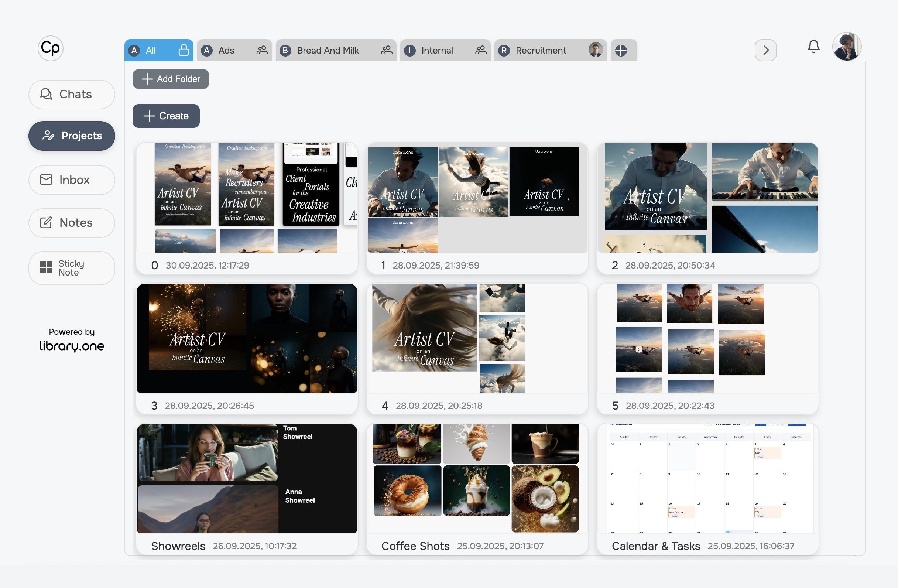The image size is (898, 588).
Task: Open Chats in the sidebar
Action: 72,94
